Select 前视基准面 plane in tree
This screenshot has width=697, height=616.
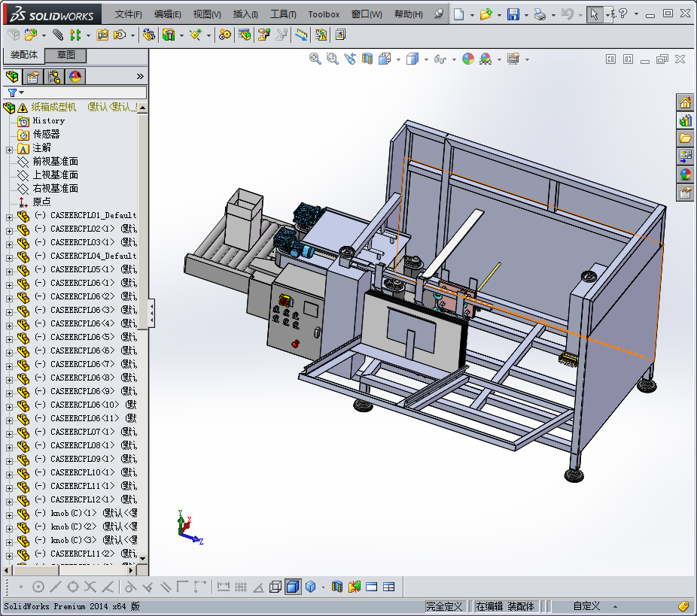coord(56,161)
